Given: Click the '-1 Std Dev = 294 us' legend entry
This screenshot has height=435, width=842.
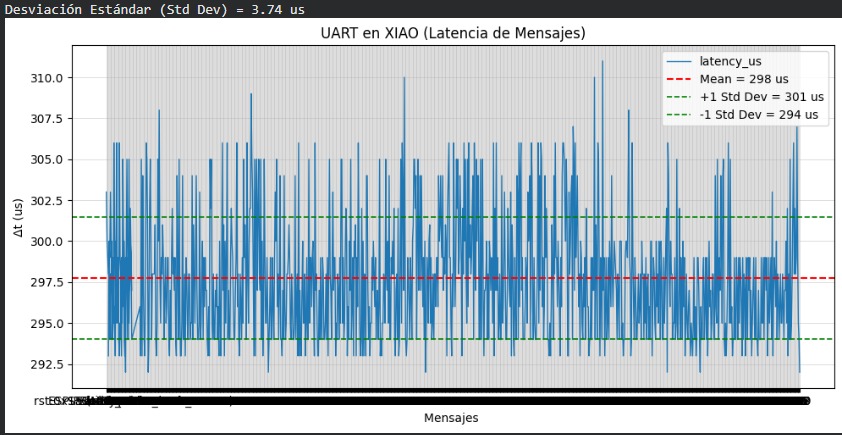Looking at the screenshot, I should 742,115.
